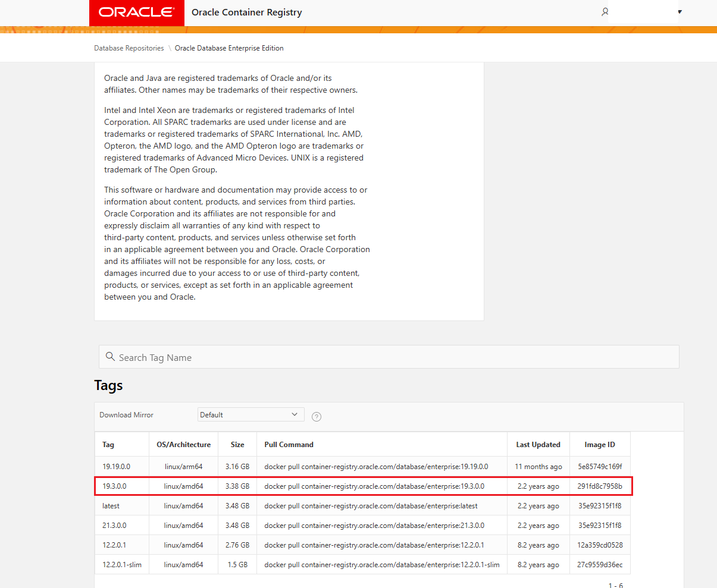Click pull command for enterprise:latest
The image size is (717, 588).
point(371,506)
